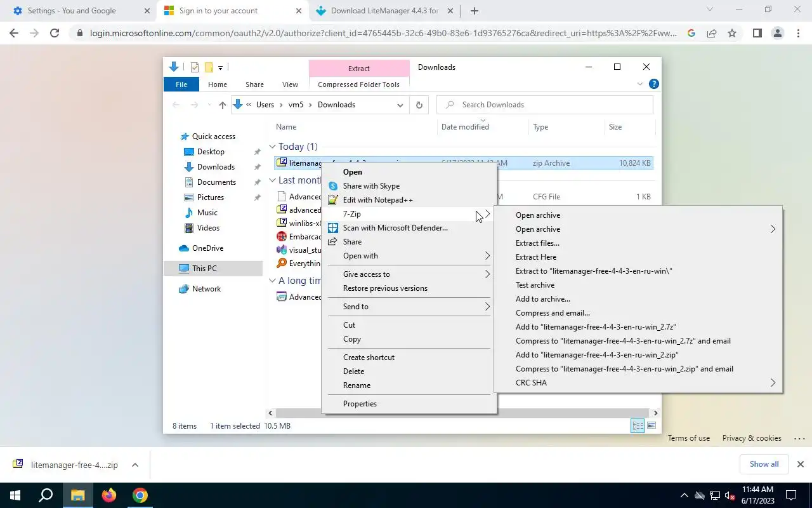Screen dimensions: 812x508
Task: Select This PC in navigation pane
Action: pyautogui.click(x=204, y=269)
